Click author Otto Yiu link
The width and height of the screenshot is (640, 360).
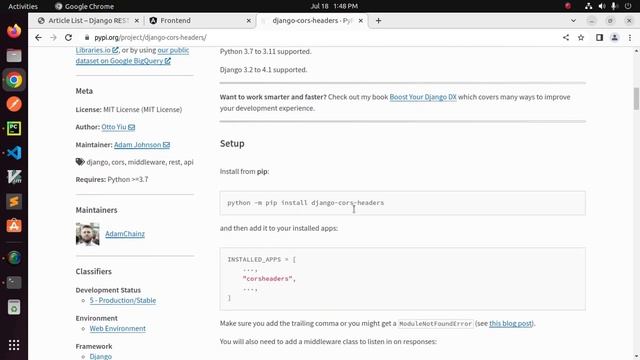click(118, 127)
